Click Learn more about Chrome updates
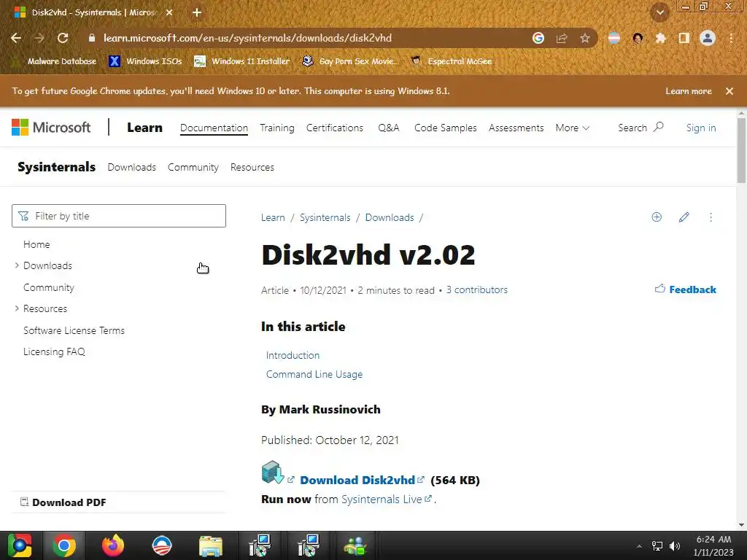This screenshot has width=747, height=560. coord(689,91)
